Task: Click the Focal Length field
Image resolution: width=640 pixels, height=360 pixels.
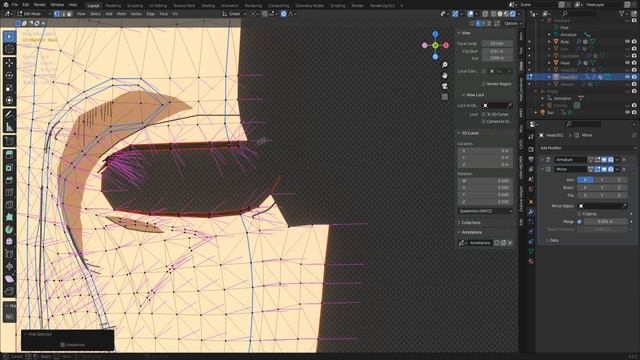Action: [497, 43]
